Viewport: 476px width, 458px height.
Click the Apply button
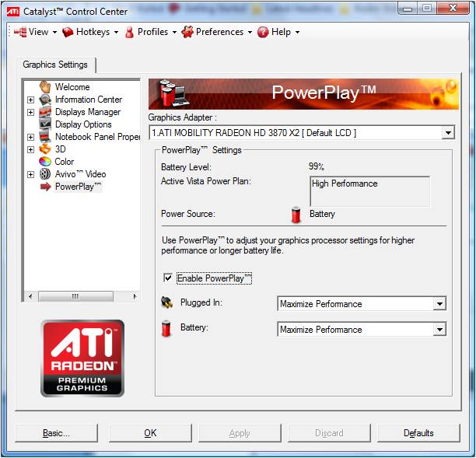point(240,433)
